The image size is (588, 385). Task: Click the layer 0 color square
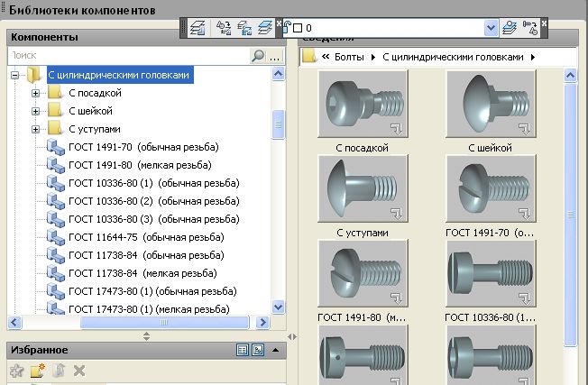(x=298, y=28)
